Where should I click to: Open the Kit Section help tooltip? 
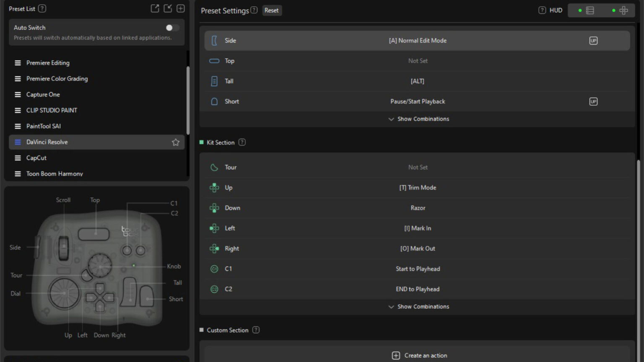click(x=242, y=142)
